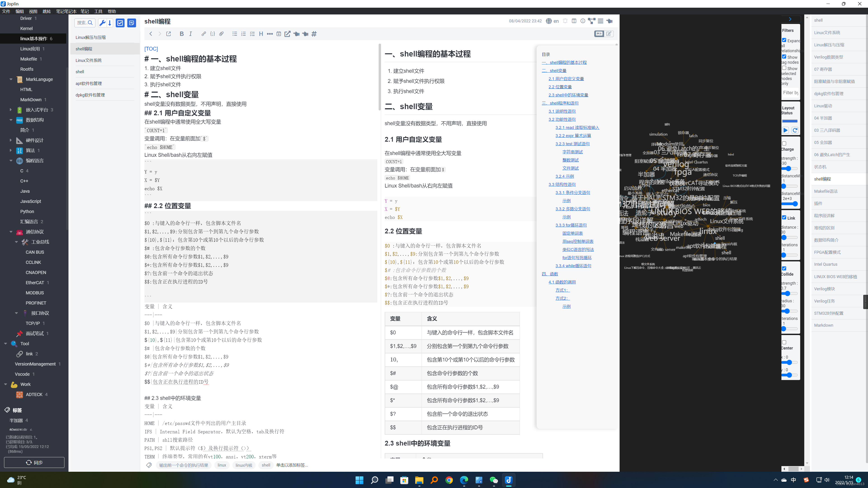868x488 pixels.
Task: Disable the Link force checkbox
Action: click(784, 218)
